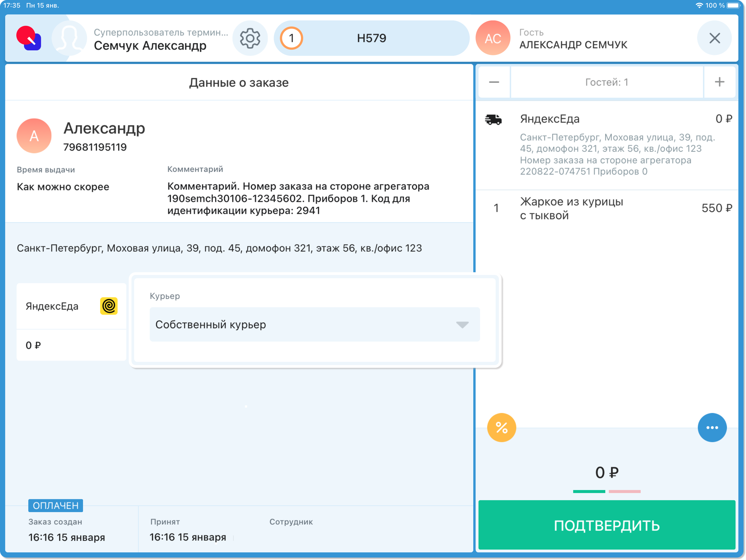Open the blue three-dots more menu
Image resolution: width=746 pixels, height=560 pixels.
712,428
